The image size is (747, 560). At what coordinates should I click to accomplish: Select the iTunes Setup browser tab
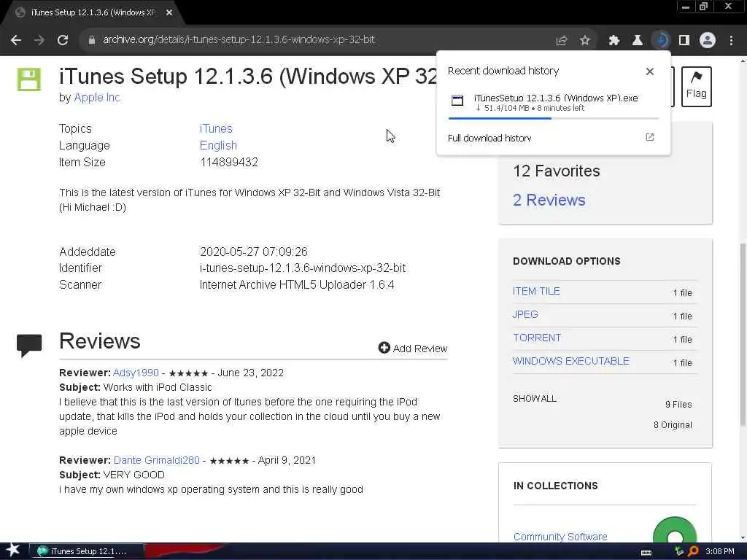tap(93, 13)
